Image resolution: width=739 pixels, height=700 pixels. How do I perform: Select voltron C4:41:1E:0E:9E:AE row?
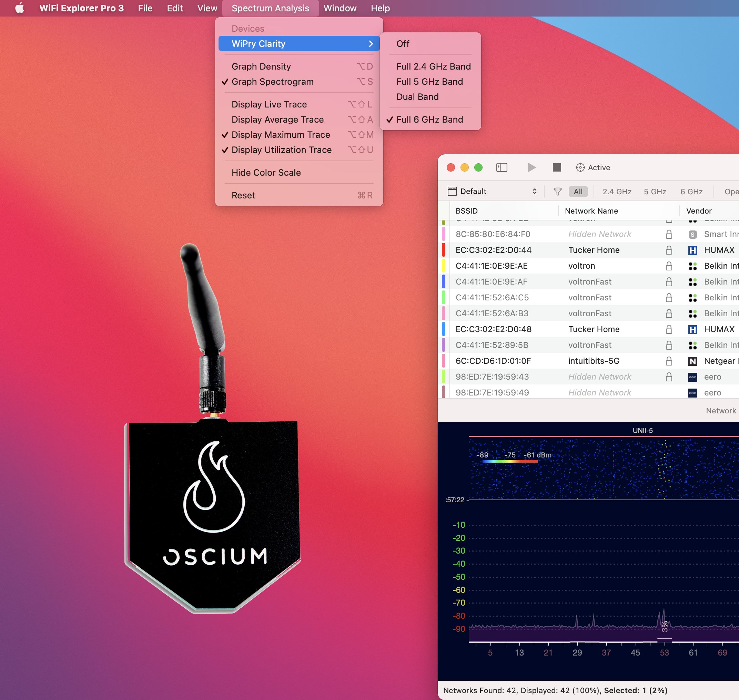pos(588,266)
